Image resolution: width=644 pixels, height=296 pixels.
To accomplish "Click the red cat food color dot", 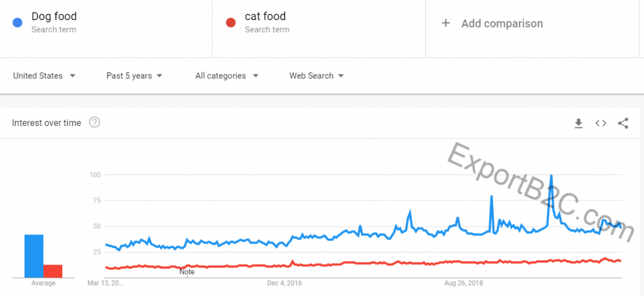I will [231, 23].
